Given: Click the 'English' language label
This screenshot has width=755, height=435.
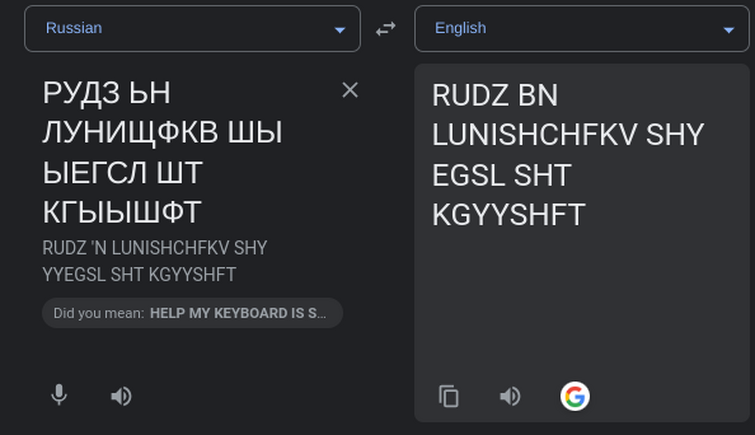Looking at the screenshot, I should point(460,28).
